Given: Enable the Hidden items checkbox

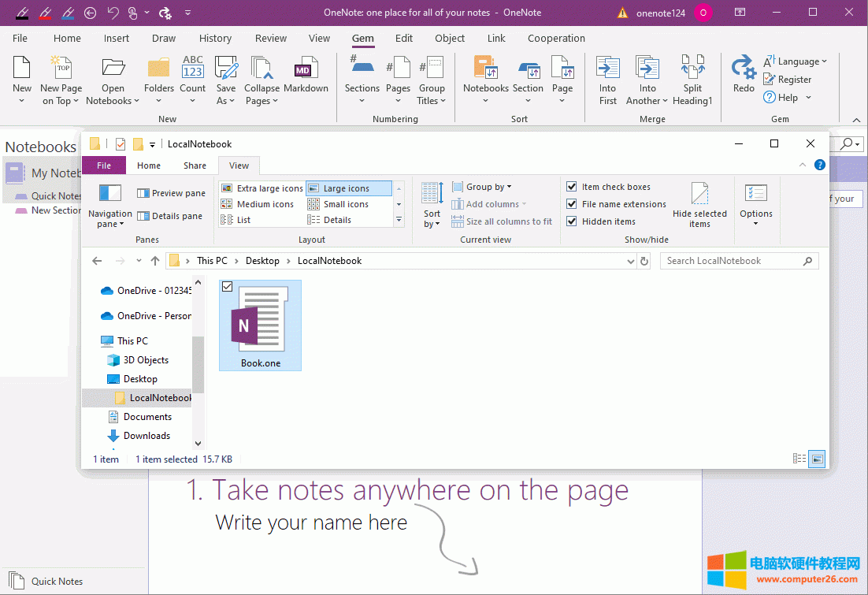Looking at the screenshot, I should 571,221.
